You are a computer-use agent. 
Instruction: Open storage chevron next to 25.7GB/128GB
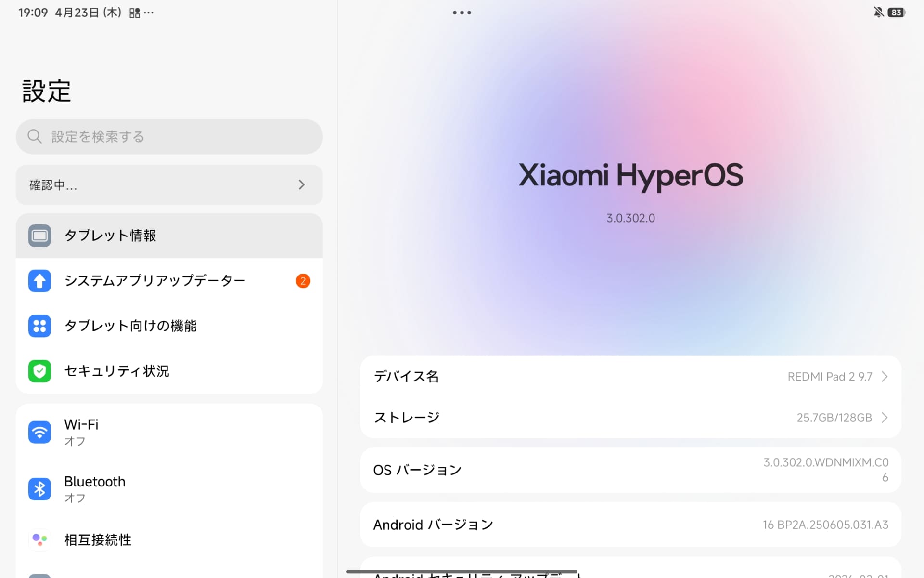pyautogui.click(x=885, y=418)
